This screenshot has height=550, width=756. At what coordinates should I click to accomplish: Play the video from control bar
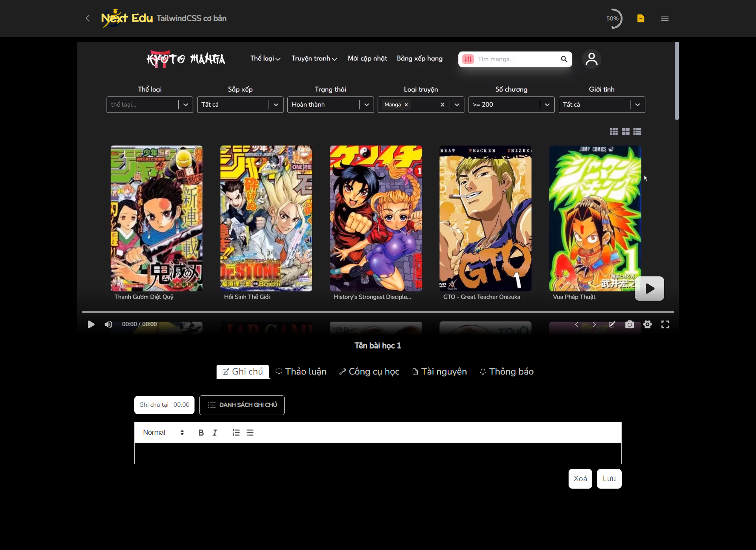click(91, 324)
